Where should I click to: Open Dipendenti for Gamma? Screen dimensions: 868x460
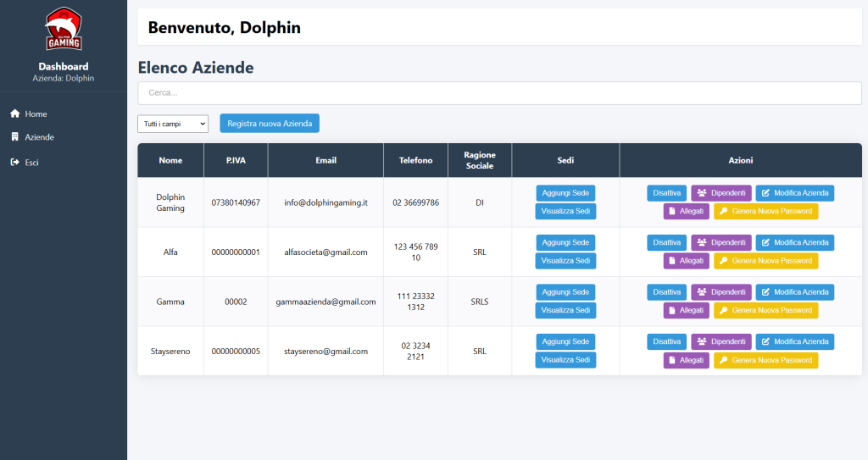click(721, 291)
